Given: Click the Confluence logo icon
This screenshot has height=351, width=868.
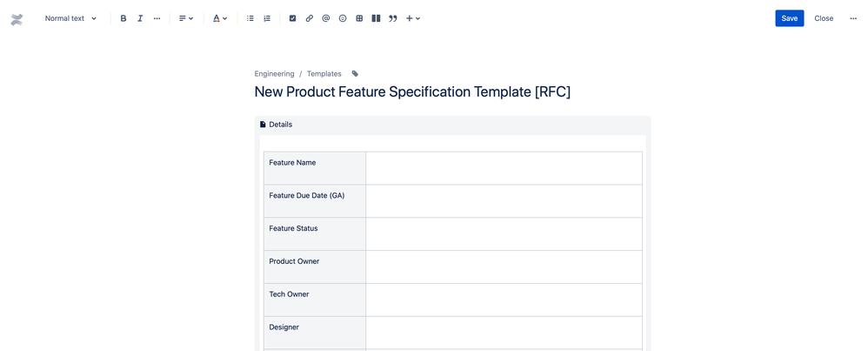Looking at the screenshot, I should click(x=17, y=20).
